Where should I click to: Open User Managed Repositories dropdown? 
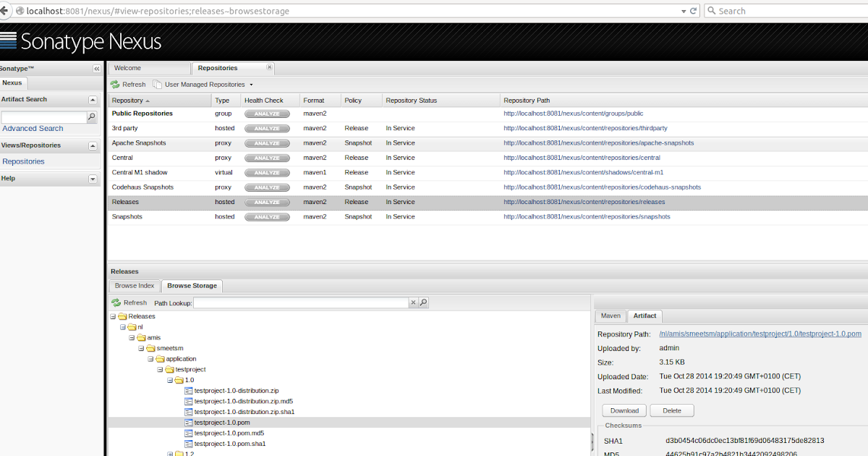click(x=203, y=85)
